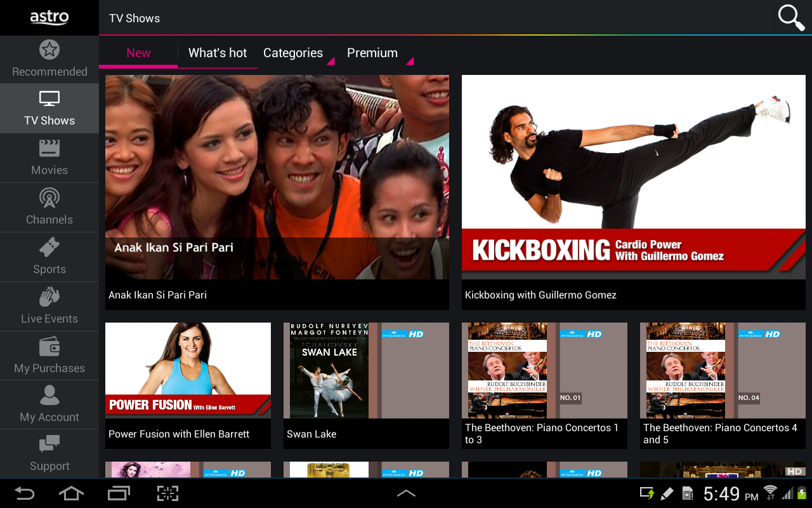The image size is (812, 508).
Task: Go to Sports ticket icon
Action: [49, 247]
